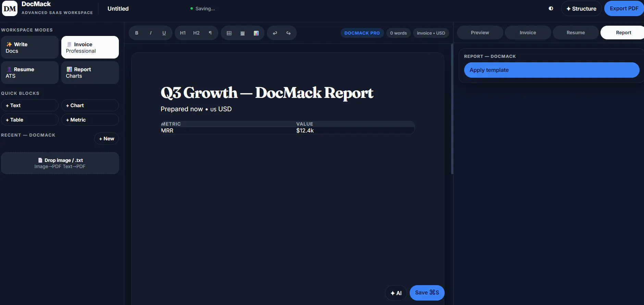Insert image using picture frame toolbar icon
The image size is (644, 305).
[243, 33]
